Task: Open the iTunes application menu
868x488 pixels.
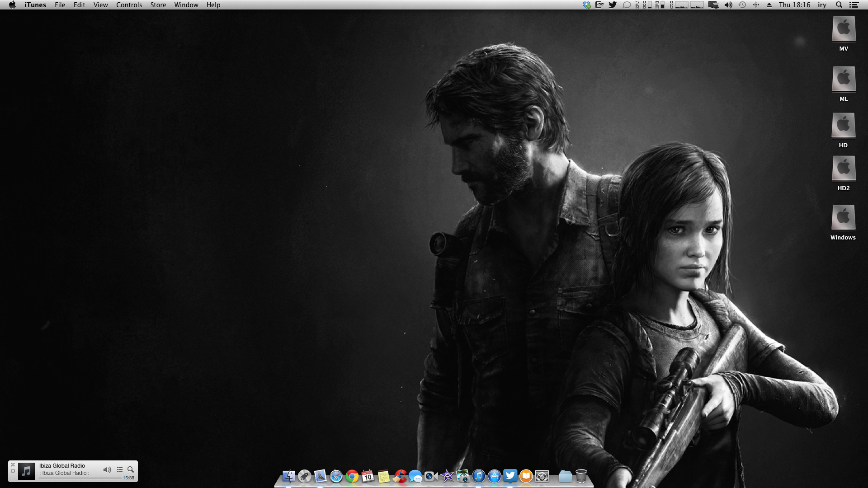Action: (x=35, y=5)
